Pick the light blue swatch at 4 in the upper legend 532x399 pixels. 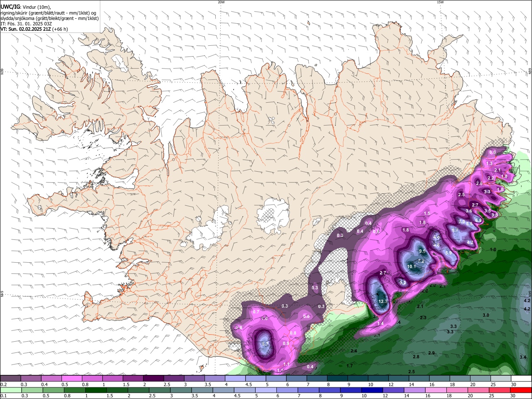[x=235, y=378]
